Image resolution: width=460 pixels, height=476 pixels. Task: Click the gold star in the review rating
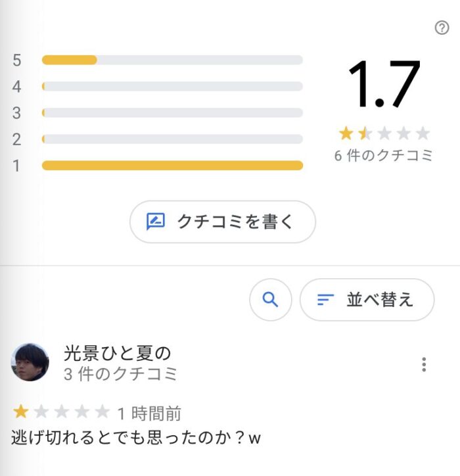20,412
